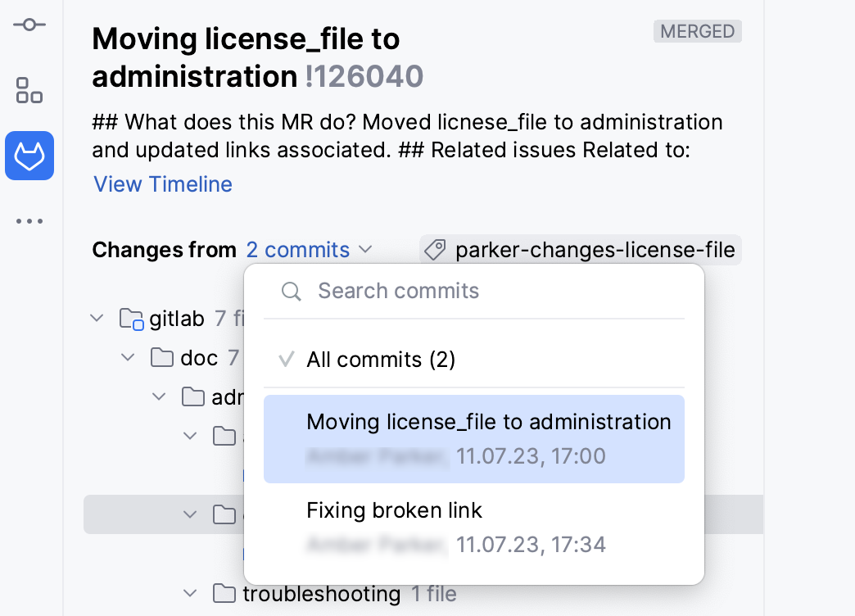Open the 2 commits dropdown

click(x=309, y=250)
